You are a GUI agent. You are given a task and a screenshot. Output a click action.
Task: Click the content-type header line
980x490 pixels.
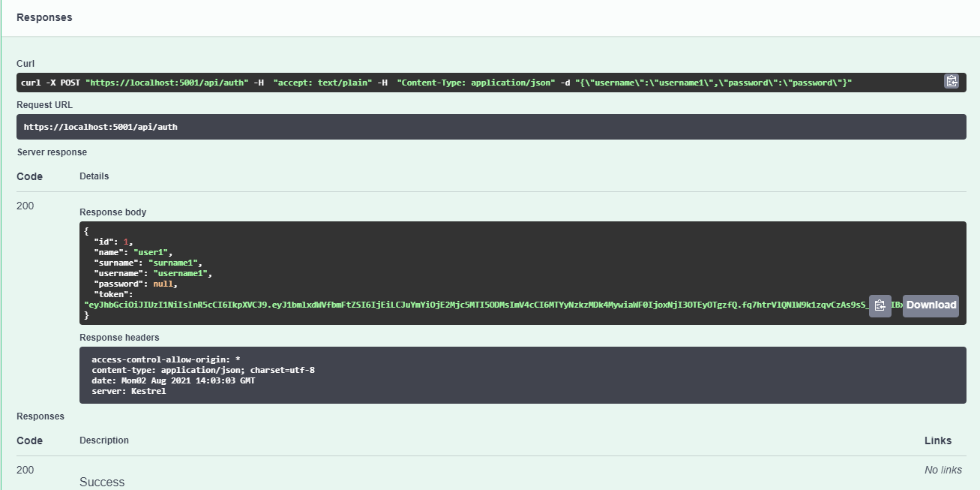(x=203, y=370)
